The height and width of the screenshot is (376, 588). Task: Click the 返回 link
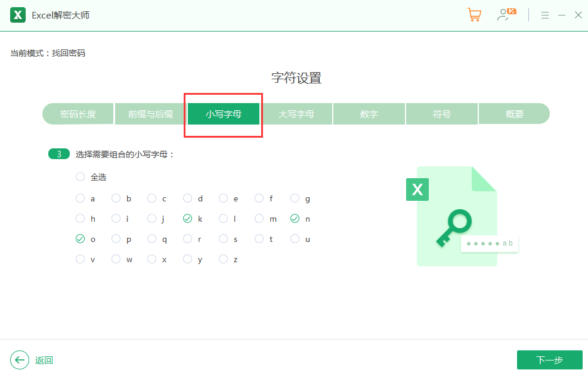[44, 361]
